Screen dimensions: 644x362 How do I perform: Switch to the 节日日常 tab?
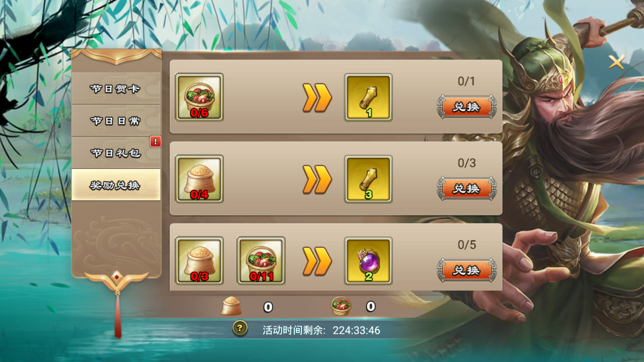point(116,121)
